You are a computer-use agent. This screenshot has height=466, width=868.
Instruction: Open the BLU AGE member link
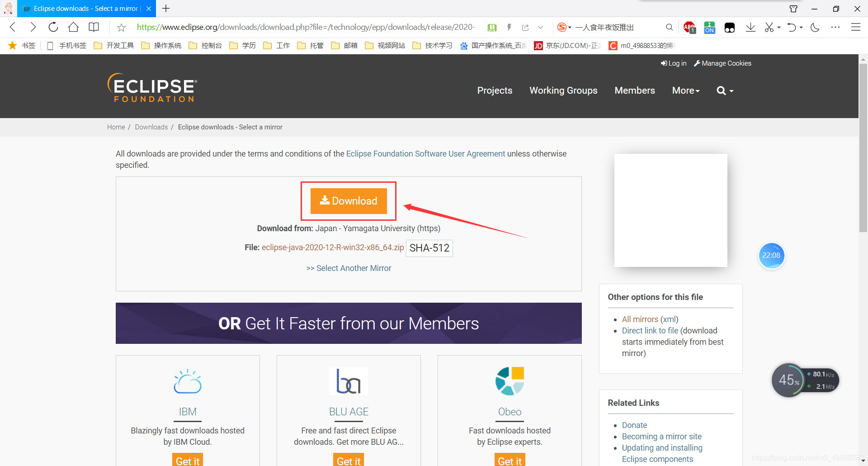point(349,412)
